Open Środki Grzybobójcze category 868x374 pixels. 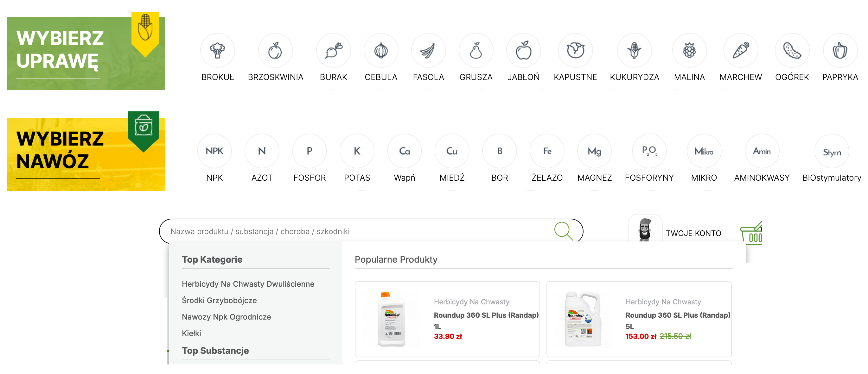(219, 300)
